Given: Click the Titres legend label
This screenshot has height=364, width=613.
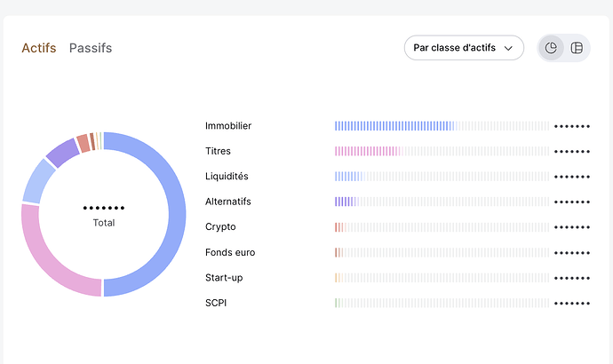Looking at the screenshot, I should 218,151.
